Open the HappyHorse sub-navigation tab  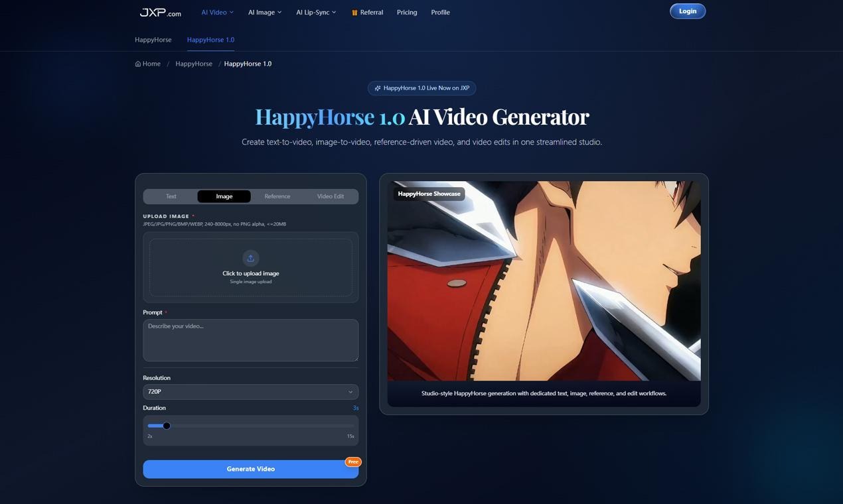pyautogui.click(x=153, y=40)
